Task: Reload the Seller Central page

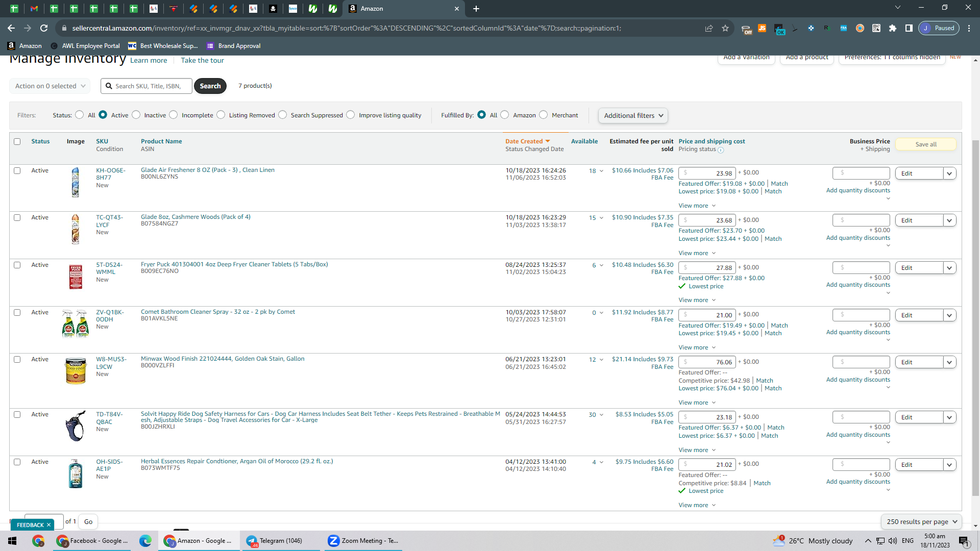Action: (44, 28)
